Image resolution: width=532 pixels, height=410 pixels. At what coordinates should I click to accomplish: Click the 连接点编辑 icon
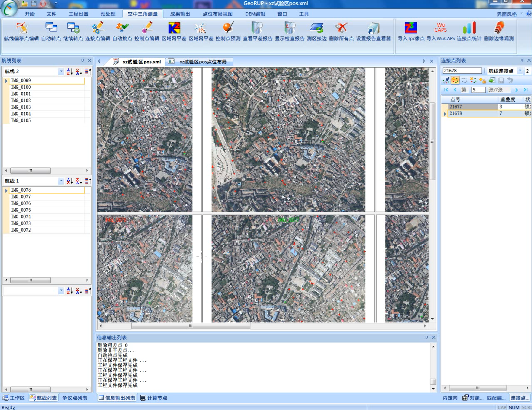tap(98, 31)
